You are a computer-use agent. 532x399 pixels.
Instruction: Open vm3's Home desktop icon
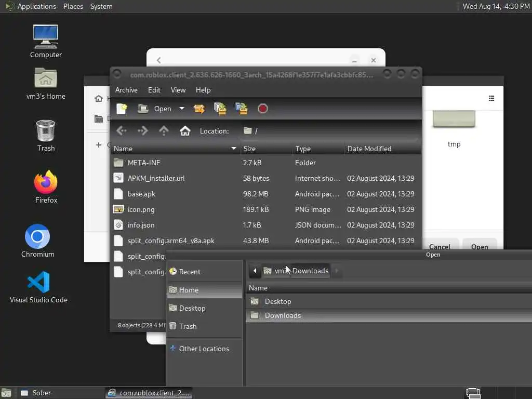(46, 84)
